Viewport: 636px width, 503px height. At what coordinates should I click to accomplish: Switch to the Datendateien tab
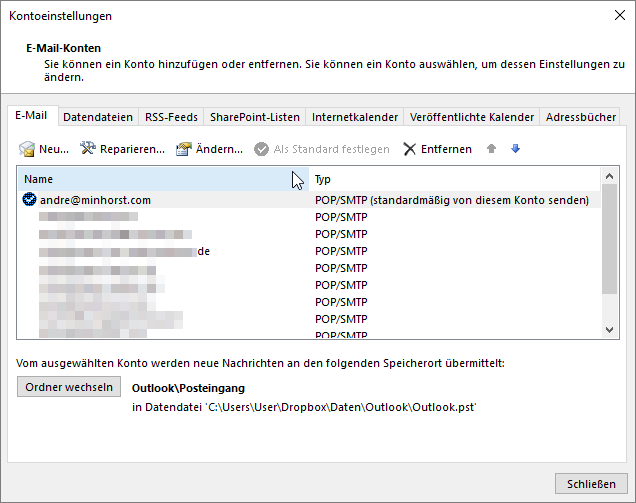[98, 117]
